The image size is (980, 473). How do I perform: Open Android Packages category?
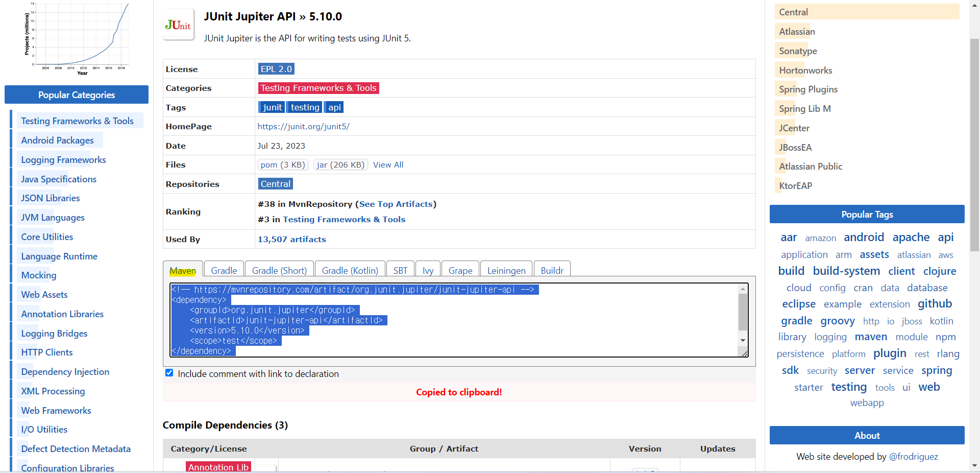click(x=58, y=140)
